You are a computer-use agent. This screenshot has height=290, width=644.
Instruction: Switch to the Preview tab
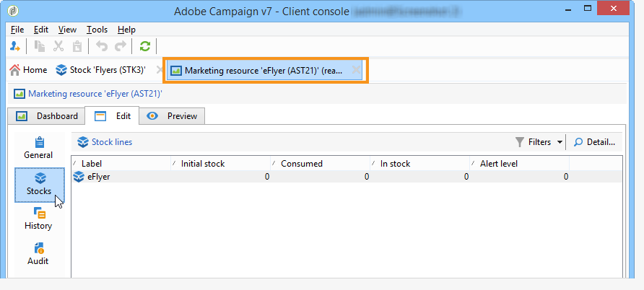175,116
